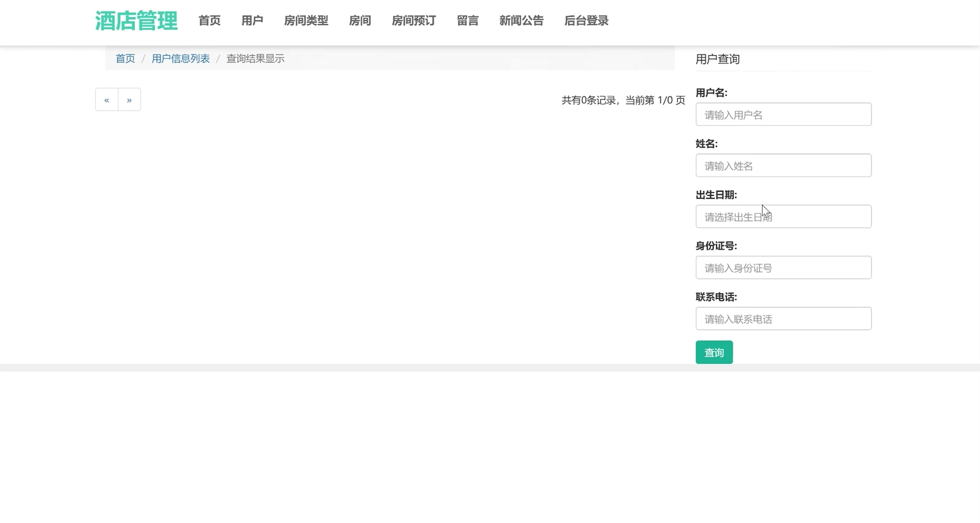Go to next page with » button

(x=129, y=99)
